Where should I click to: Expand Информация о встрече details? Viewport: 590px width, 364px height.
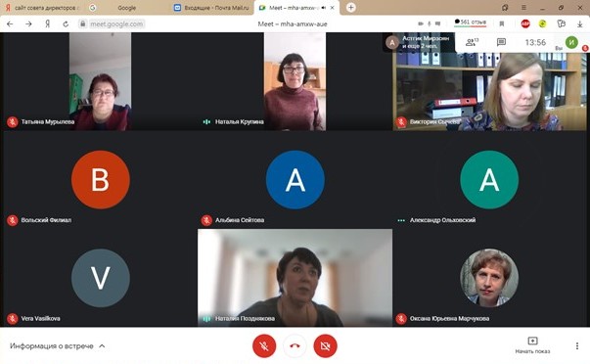pos(58,346)
